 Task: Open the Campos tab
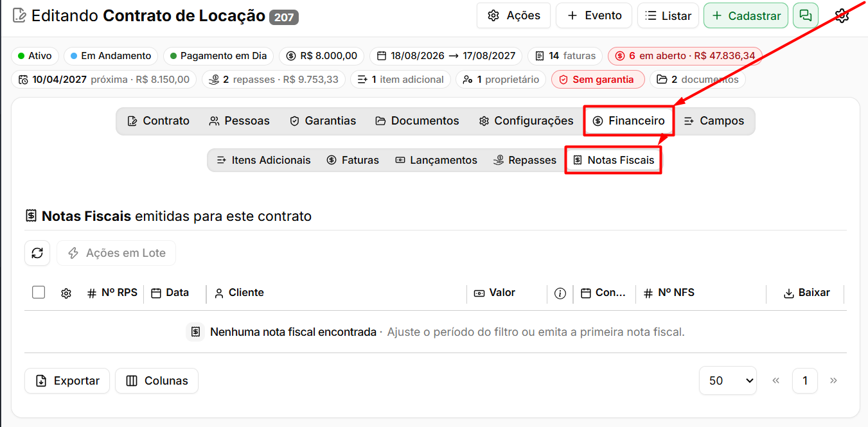713,121
